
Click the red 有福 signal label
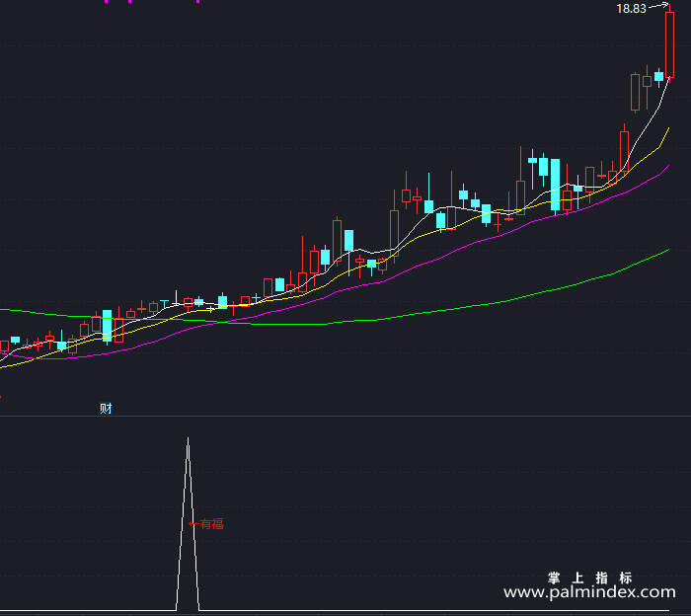[205, 524]
